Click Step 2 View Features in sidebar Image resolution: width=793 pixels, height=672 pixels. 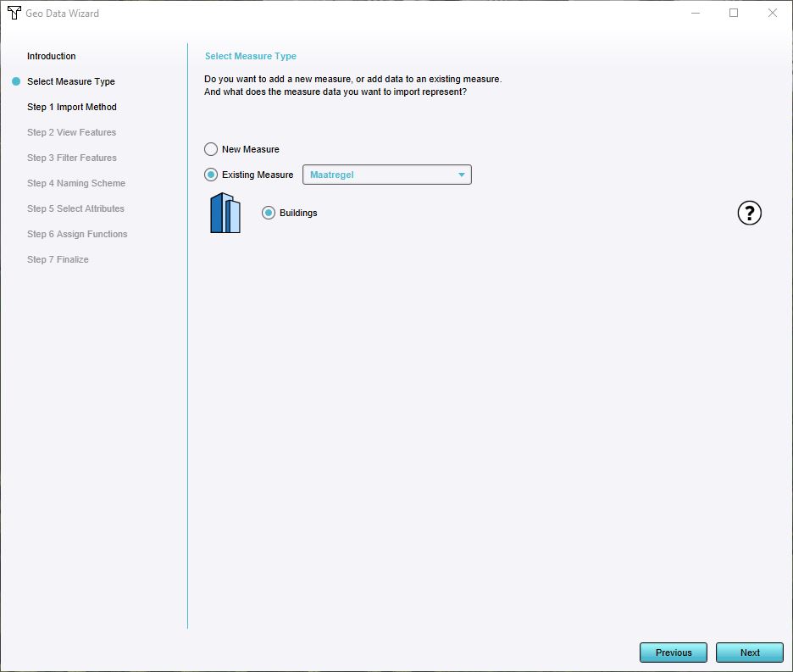[71, 132]
